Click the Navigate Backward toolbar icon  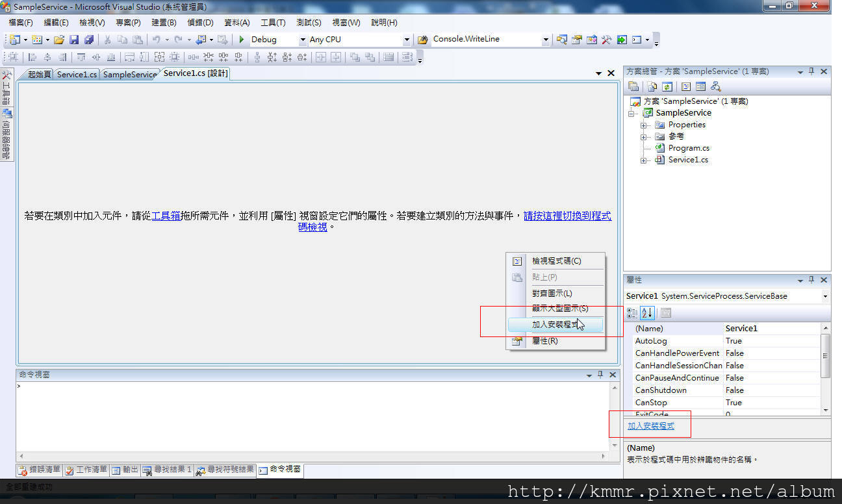coord(200,40)
